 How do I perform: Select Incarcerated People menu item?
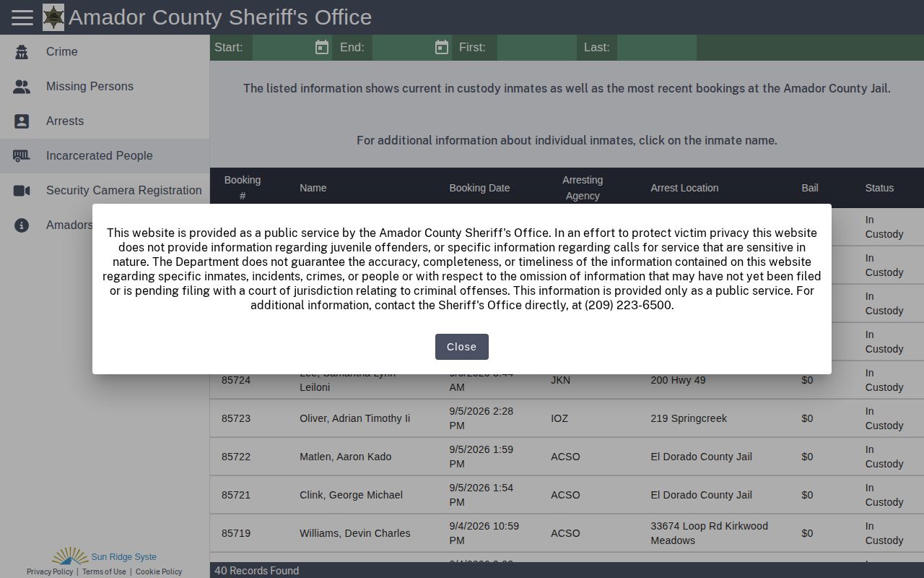coord(105,156)
